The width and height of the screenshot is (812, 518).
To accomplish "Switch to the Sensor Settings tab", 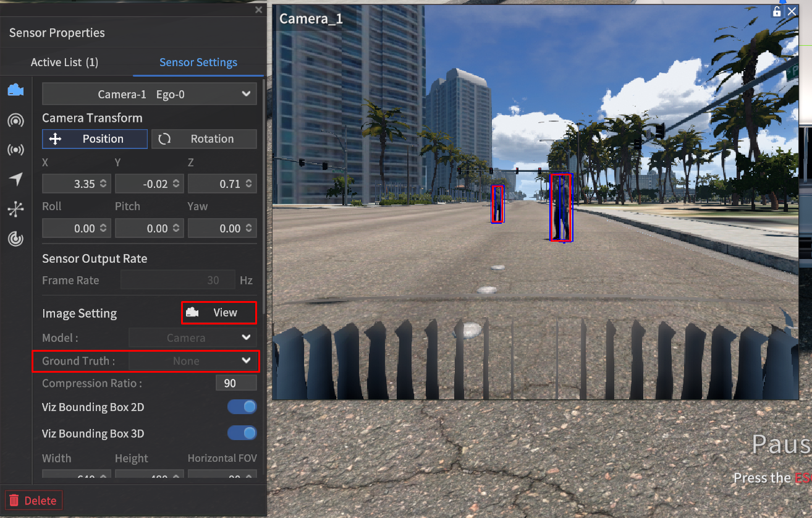I will pyautogui.click(x=198, y=62).
